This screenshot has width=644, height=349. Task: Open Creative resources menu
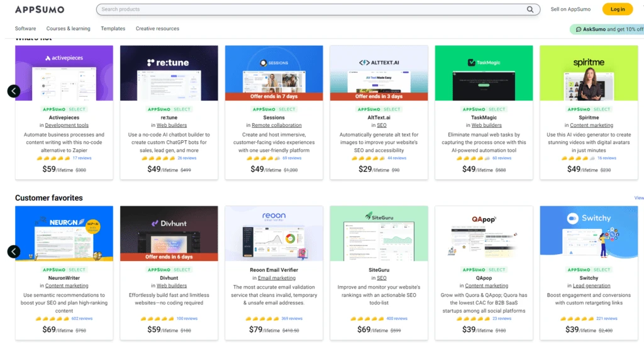coord(157,28)
